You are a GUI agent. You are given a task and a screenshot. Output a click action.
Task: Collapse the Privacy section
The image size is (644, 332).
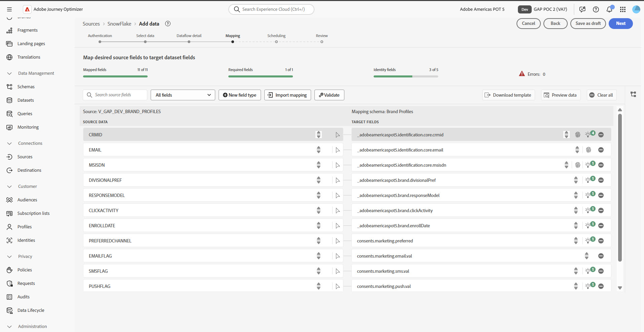click(x=9, y=257)
